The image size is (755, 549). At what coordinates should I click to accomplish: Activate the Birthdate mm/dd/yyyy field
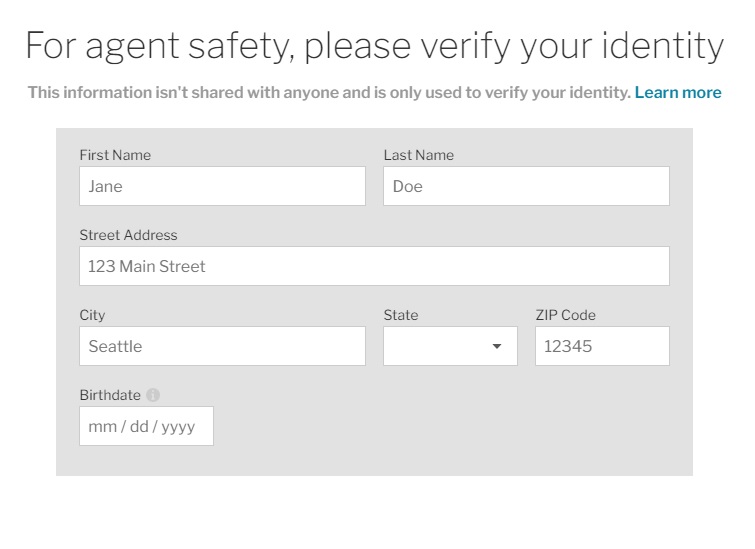(x=146, y=426)
